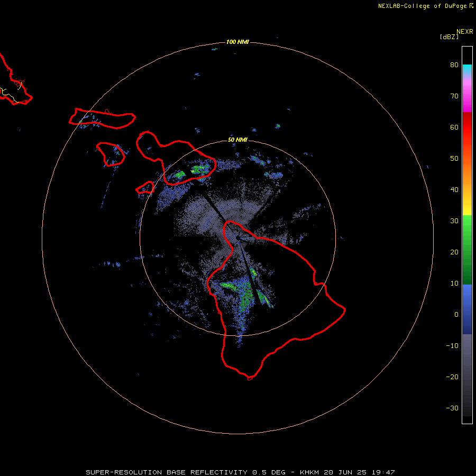Click the 70 value on dBZ scale
The width and height of the screenshot is (476, 476).
click(x=454, y=96)
